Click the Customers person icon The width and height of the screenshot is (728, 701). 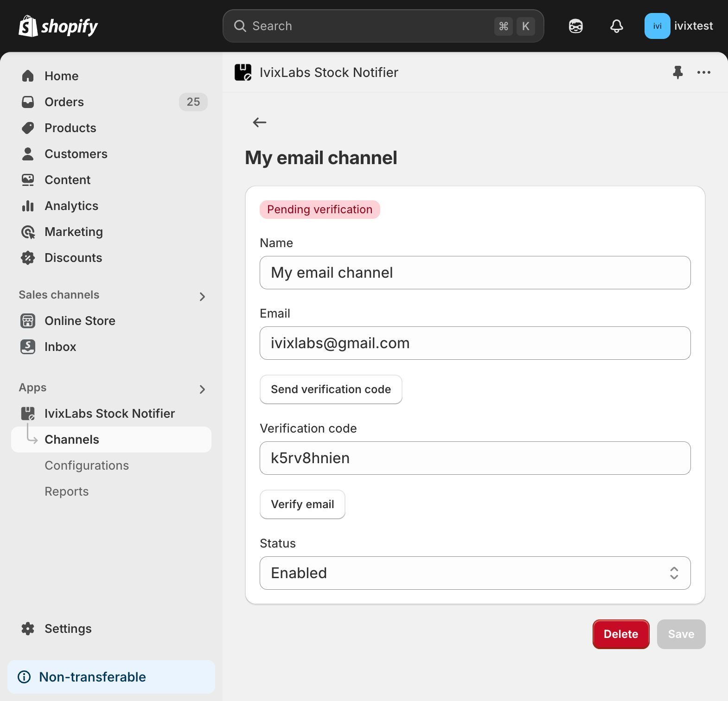28,154
